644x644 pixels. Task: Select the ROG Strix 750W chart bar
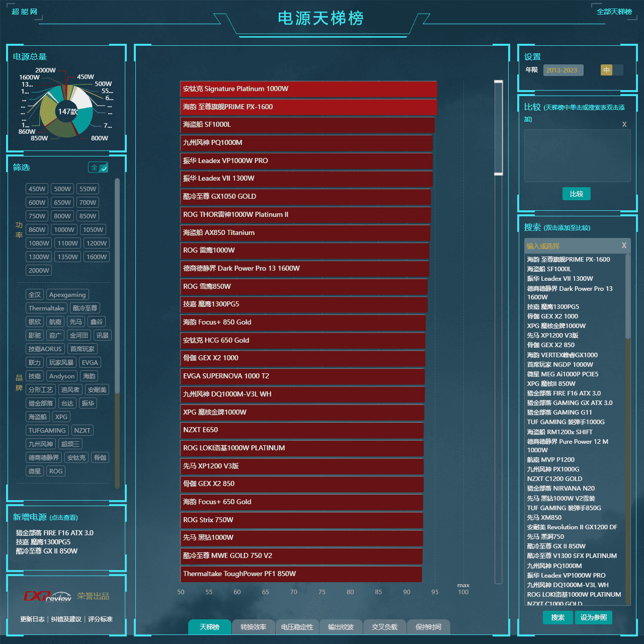click(301, 520)
